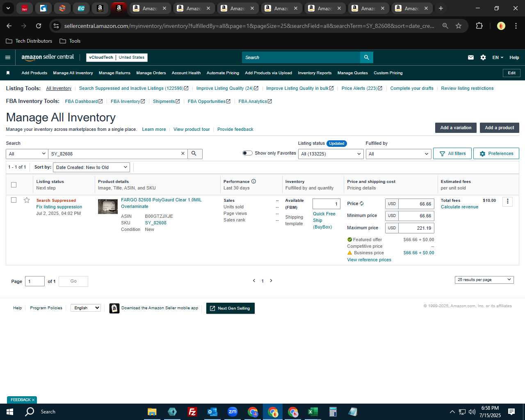
Task: Star the FARGO 82608 listing as favorite
Action: 27,200
